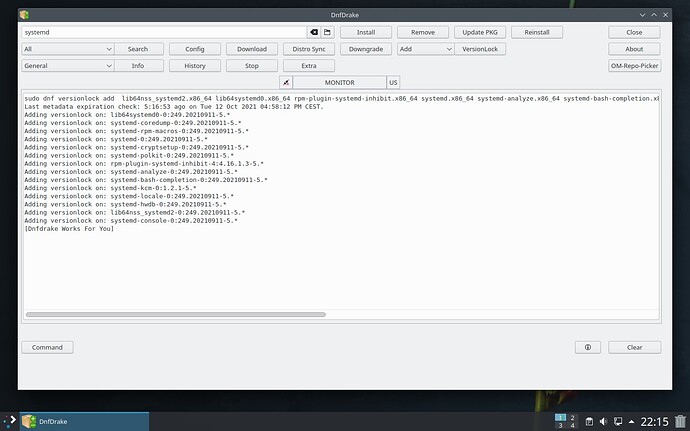The width and height of the screenshot is (690, 431).
Task: Click the clipboard icon in system tray
Action: click(x=589, y=421)
